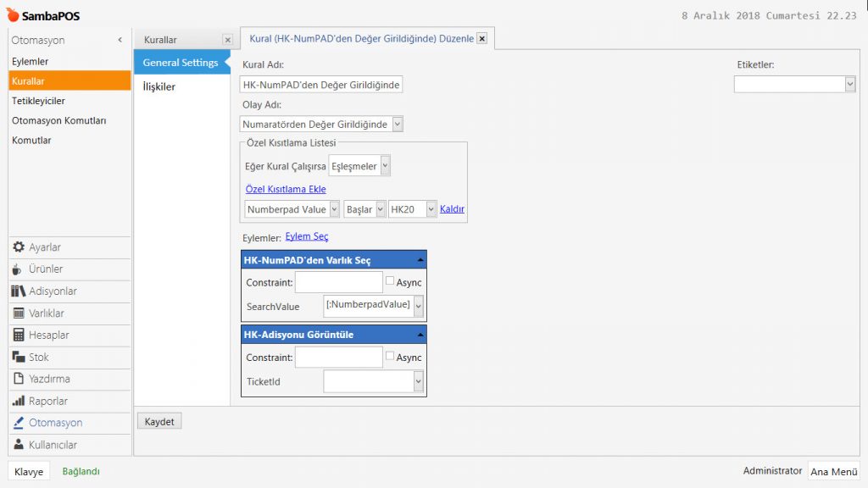This screenshot has width=868, height=488.
Task: Close the rule editing tab
Action: [x=481, y=38]
